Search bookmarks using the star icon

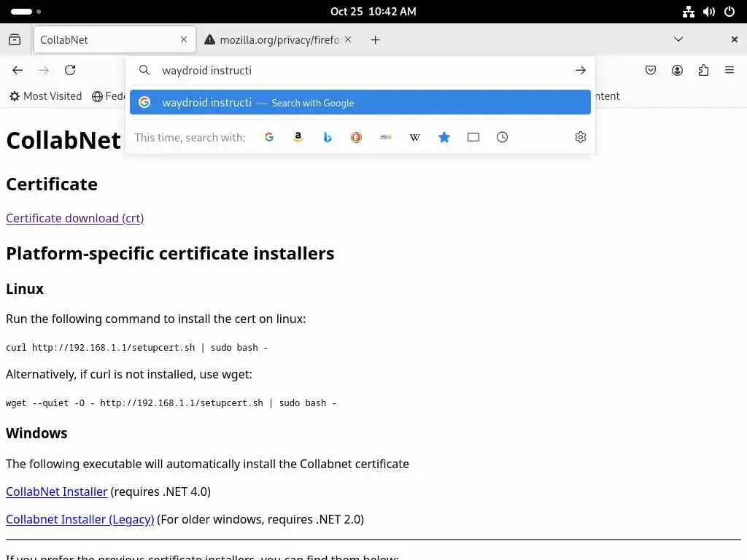(444, 137)
